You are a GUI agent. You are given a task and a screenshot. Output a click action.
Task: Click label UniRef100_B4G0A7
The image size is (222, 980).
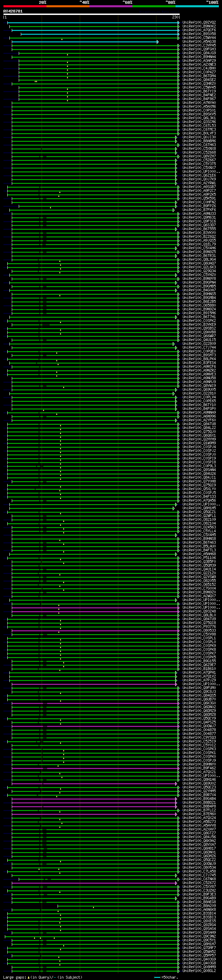click(199, 290)
